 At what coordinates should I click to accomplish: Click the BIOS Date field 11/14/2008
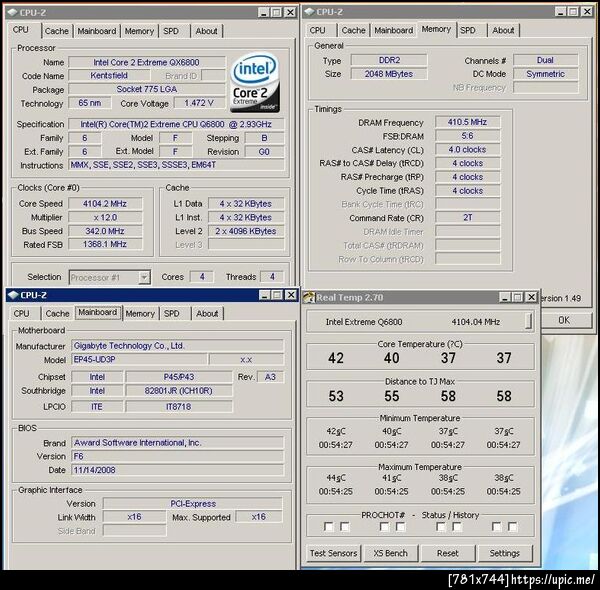[x=178, y=470]
